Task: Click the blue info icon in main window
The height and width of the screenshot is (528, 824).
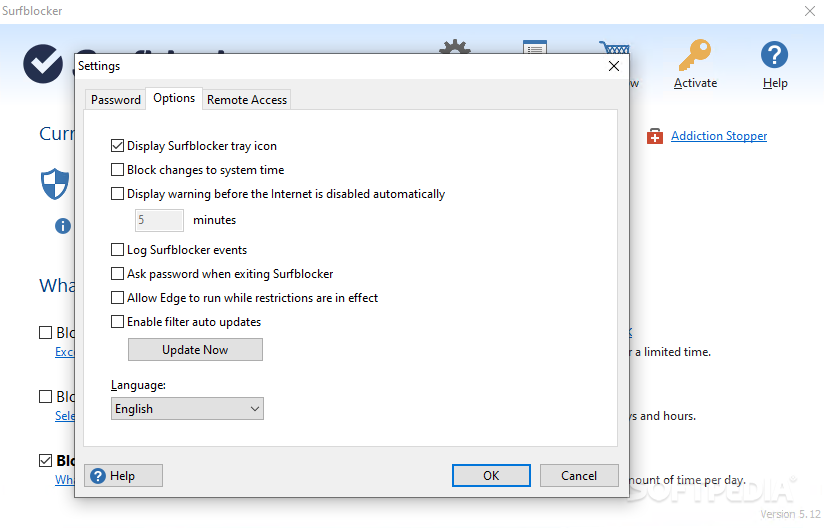Action: (63, 226)
